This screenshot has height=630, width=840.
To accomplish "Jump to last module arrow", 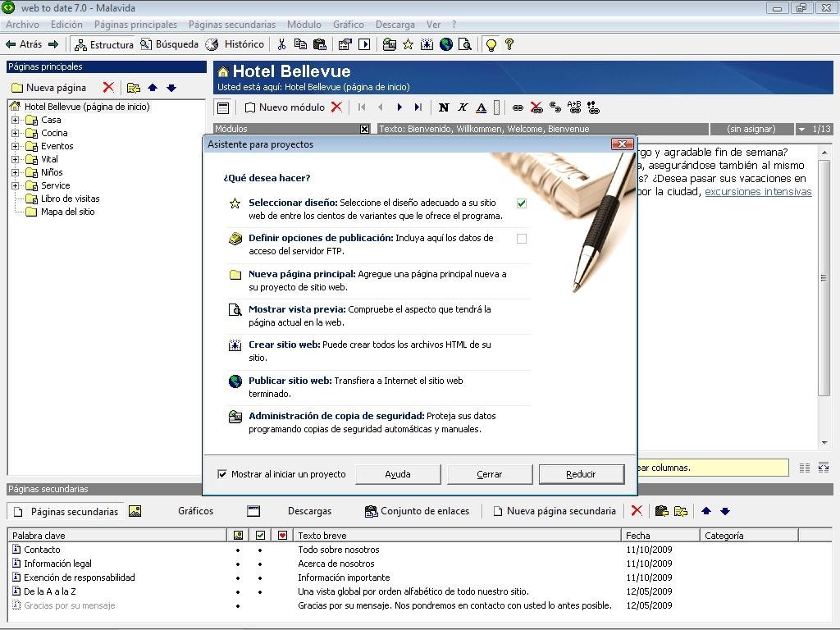I will [418, 107].
